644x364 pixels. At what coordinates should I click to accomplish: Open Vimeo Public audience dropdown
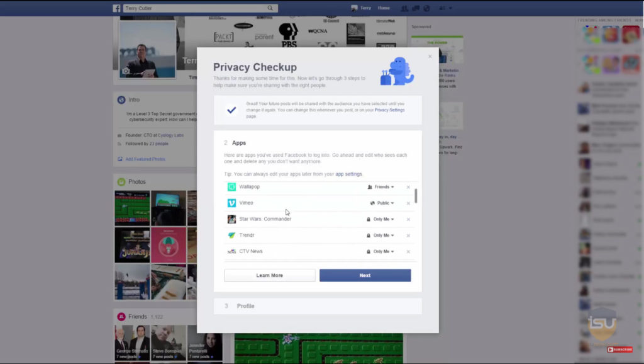[382, 203]
